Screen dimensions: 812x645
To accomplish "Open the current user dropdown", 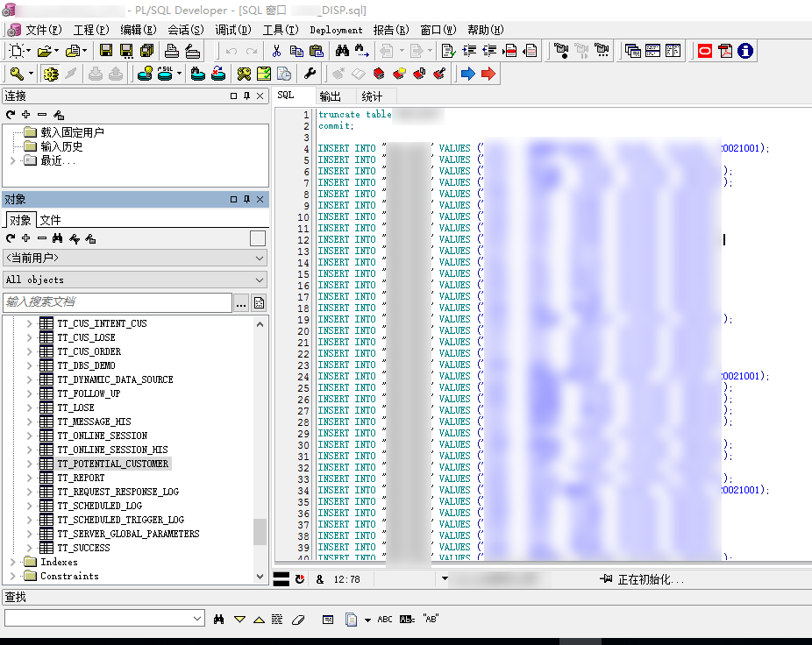I will pyautogui.click(x=260, y=258).
